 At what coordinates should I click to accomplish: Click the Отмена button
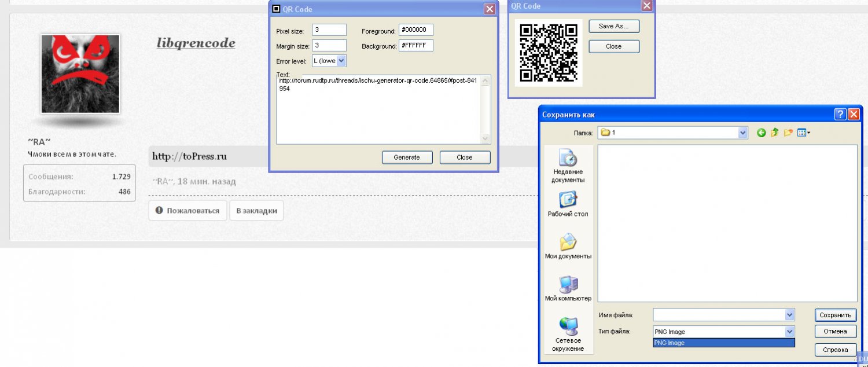[x=836, y=332]
